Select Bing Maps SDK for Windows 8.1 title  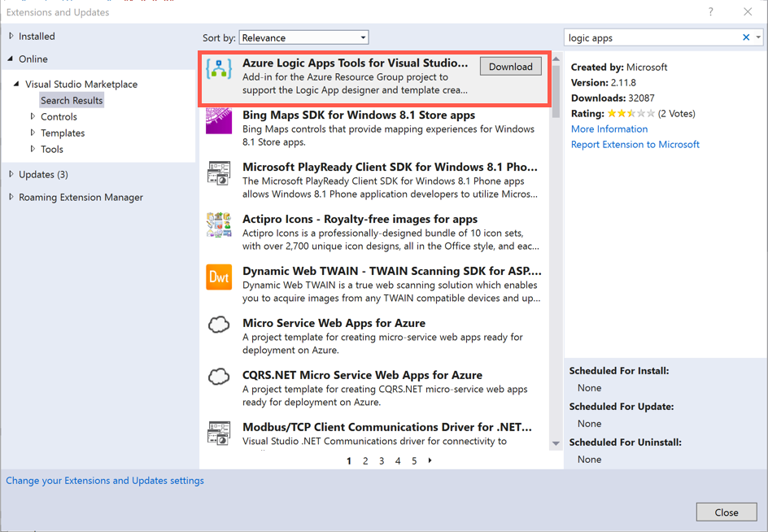click(359, 116)
